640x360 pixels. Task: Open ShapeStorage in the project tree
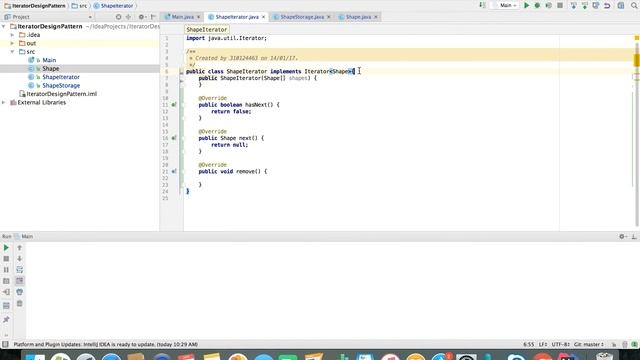(x=61, y=86)
